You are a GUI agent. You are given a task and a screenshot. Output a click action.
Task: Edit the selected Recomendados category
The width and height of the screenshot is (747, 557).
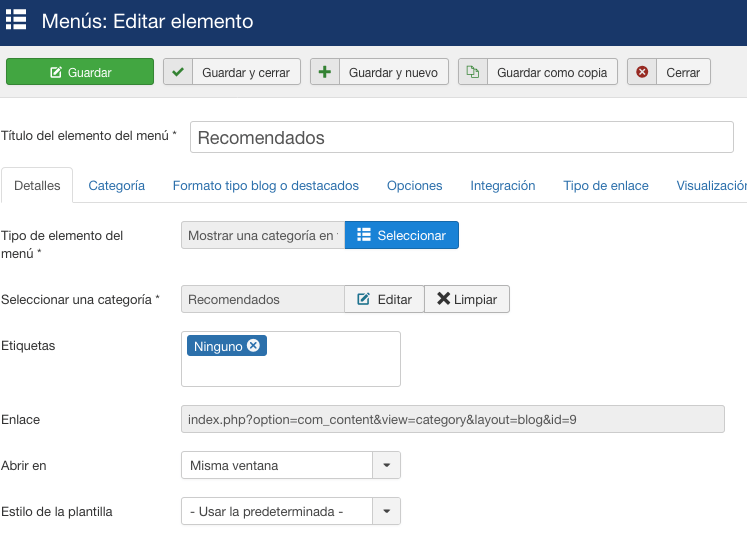384,299
